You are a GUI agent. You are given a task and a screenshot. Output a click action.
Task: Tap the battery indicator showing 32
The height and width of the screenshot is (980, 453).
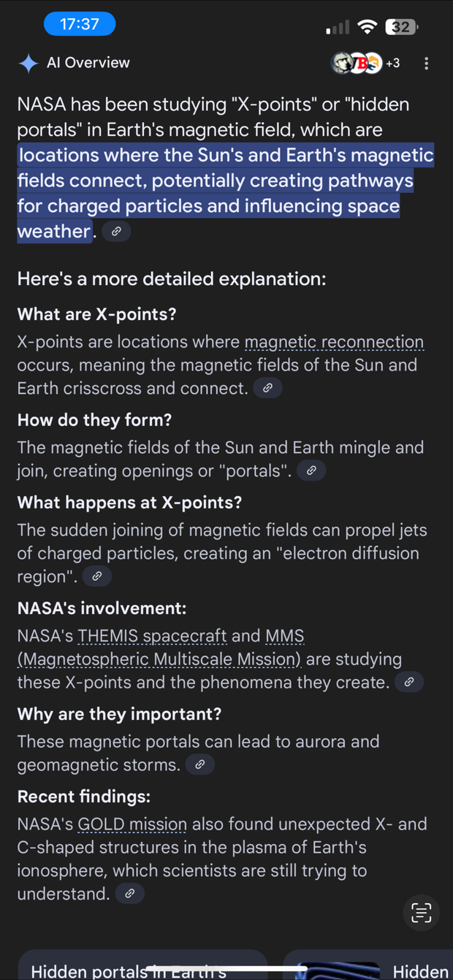[x=401, y=27]
